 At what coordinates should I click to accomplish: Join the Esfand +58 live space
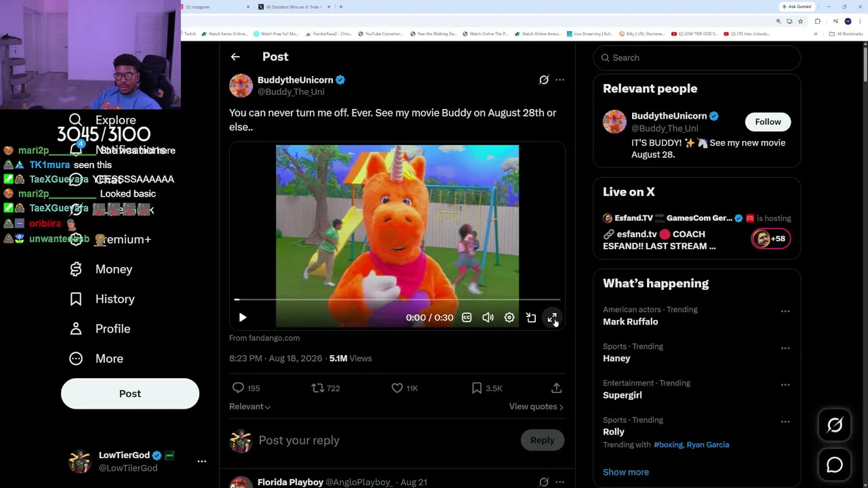(770, 239)
